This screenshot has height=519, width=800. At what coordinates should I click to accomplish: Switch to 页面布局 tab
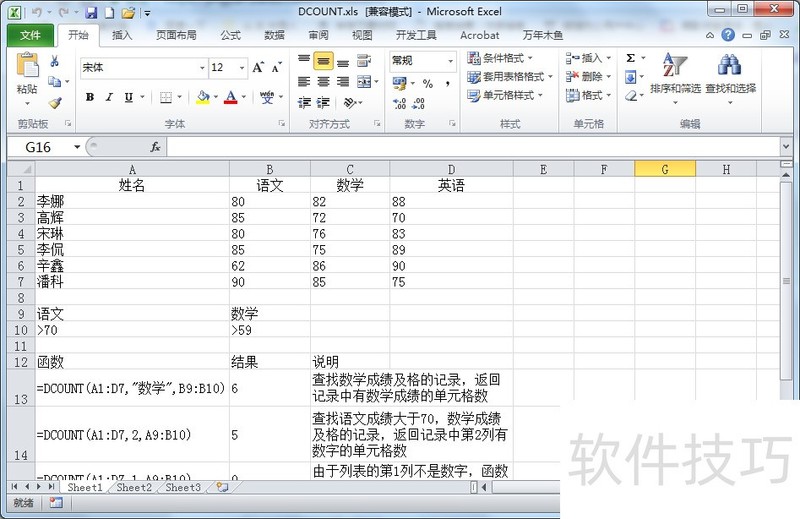click(176, 35)
